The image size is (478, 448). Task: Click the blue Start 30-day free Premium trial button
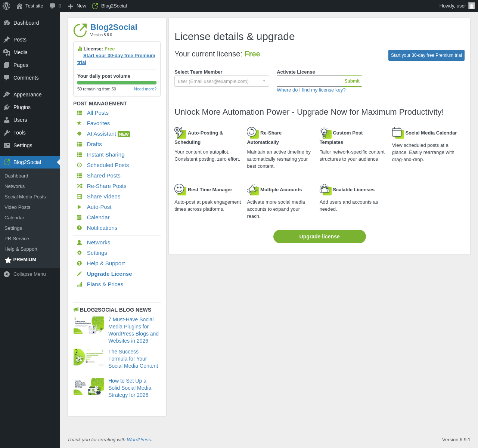[426, 55]
